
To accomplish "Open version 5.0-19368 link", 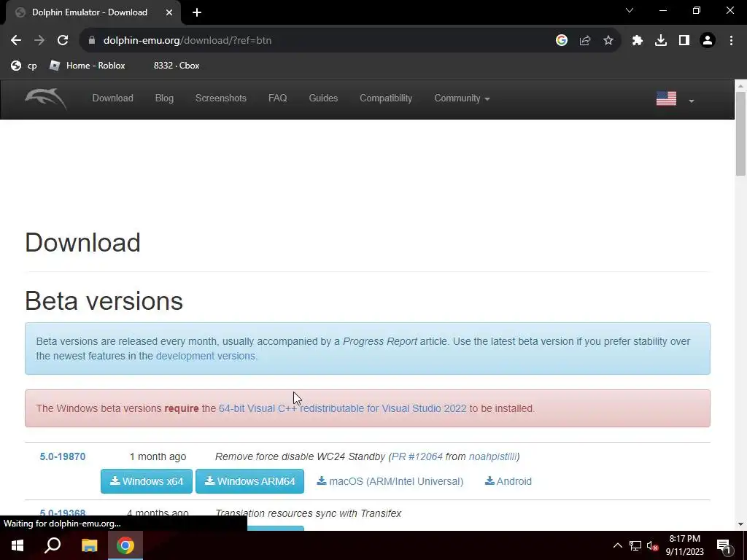I will [63, 513].
